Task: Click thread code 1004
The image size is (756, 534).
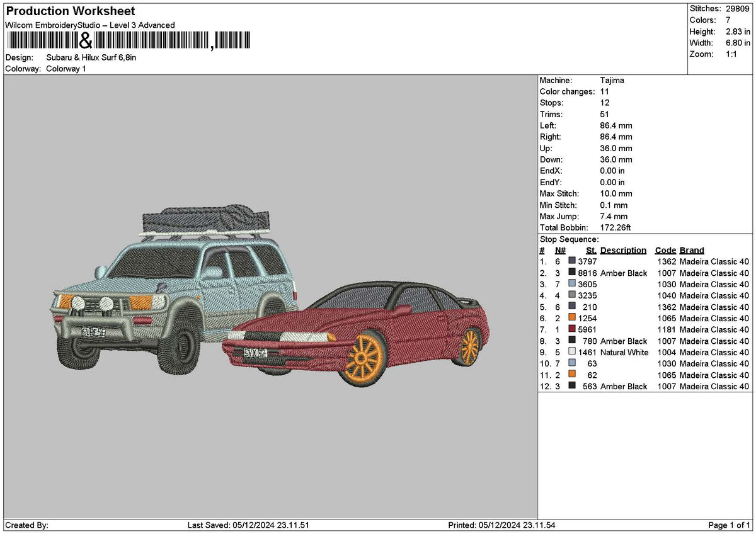Action: click(666, 351)
